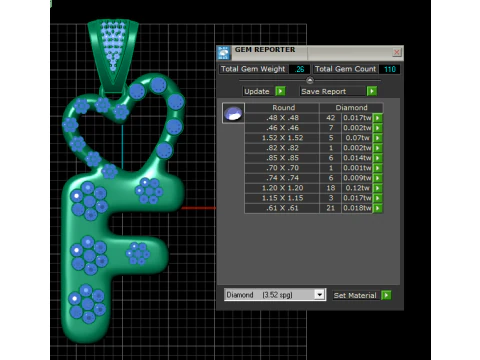Viewport: 480px width, 360px height.
Task: Select the 1.15 X 1.15 size cell
Action: pyautogui.click(x=282, y=198)
